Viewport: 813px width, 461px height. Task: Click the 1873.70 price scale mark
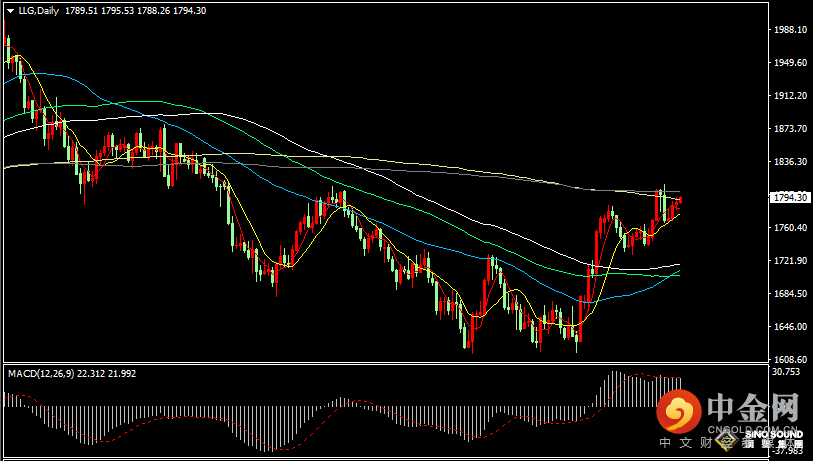[x=790, y=129]
